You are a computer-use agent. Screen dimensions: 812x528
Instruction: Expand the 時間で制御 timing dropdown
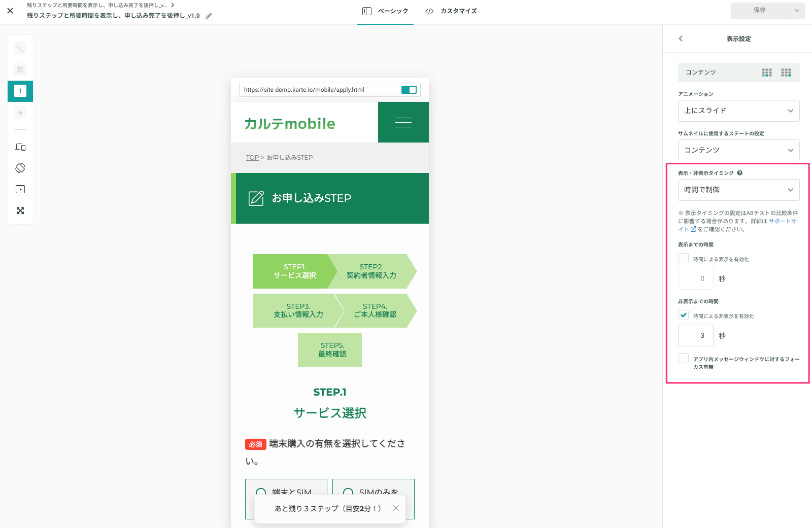[738, 190]
